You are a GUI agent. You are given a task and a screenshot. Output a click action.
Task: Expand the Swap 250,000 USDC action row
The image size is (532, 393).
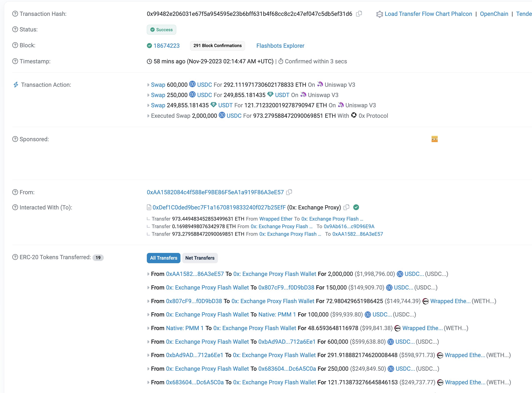[x=148, y=95]
